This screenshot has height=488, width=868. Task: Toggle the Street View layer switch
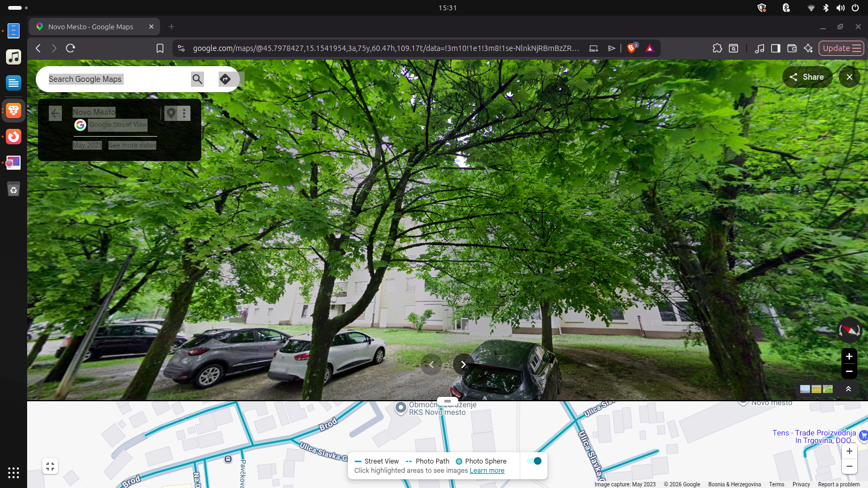534,461
